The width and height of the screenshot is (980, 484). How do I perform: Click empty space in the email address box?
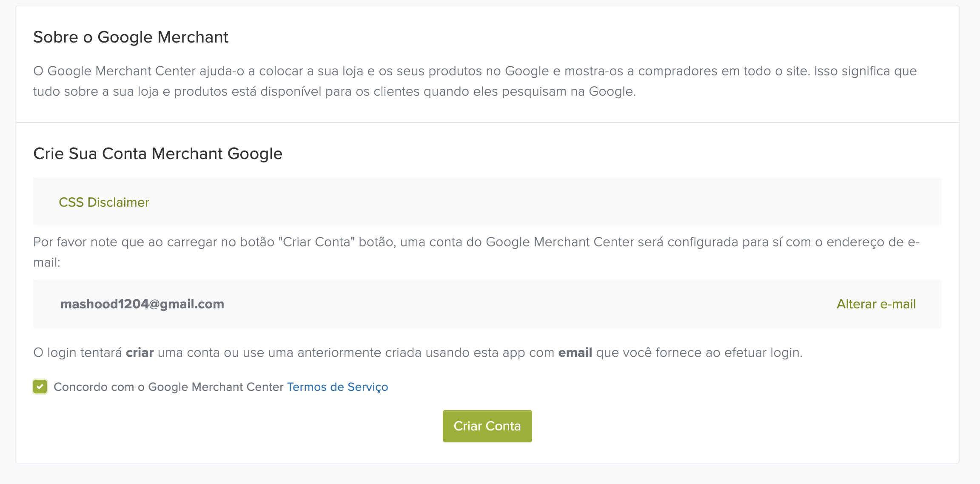coord(510,304)
